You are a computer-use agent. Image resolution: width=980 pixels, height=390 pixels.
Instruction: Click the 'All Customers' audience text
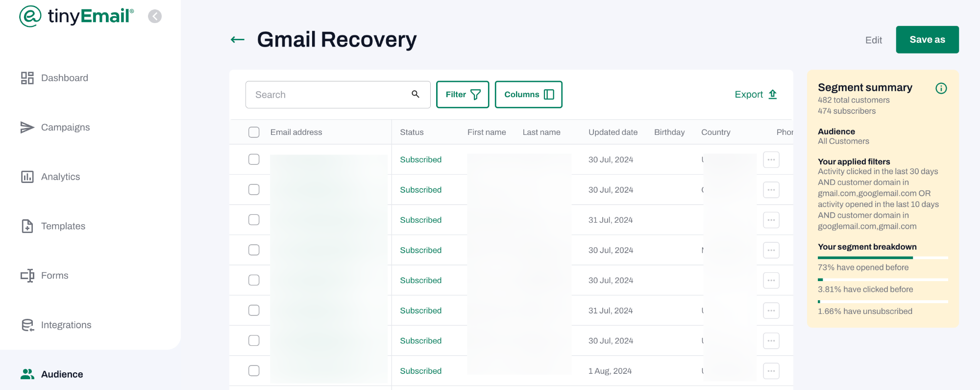(x=843, y=141)
